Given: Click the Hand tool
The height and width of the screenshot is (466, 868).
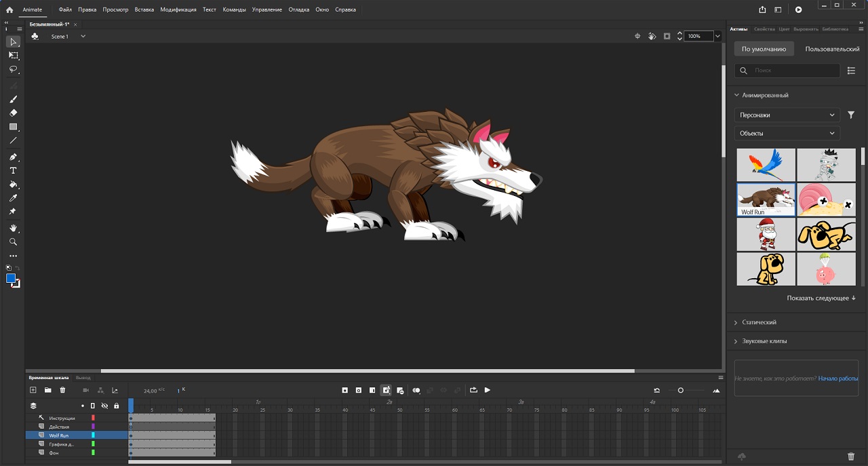Looking at the screenshot, I should tap(13, 228).
